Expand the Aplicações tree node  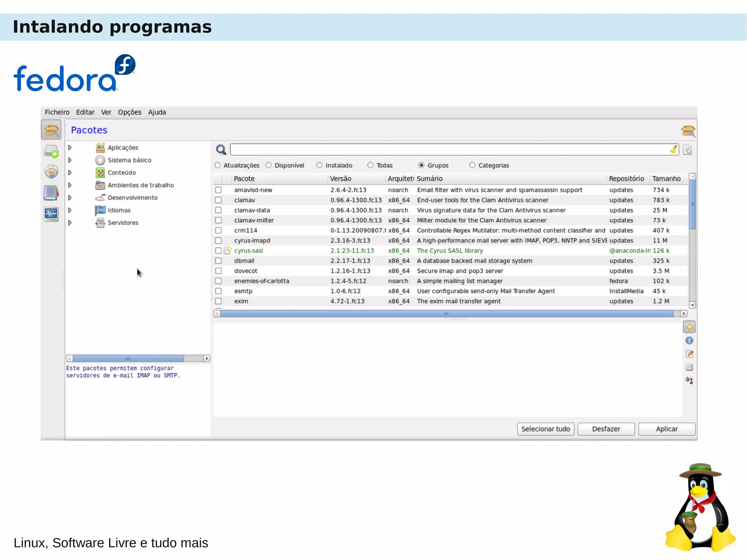(x=70, y=147)
